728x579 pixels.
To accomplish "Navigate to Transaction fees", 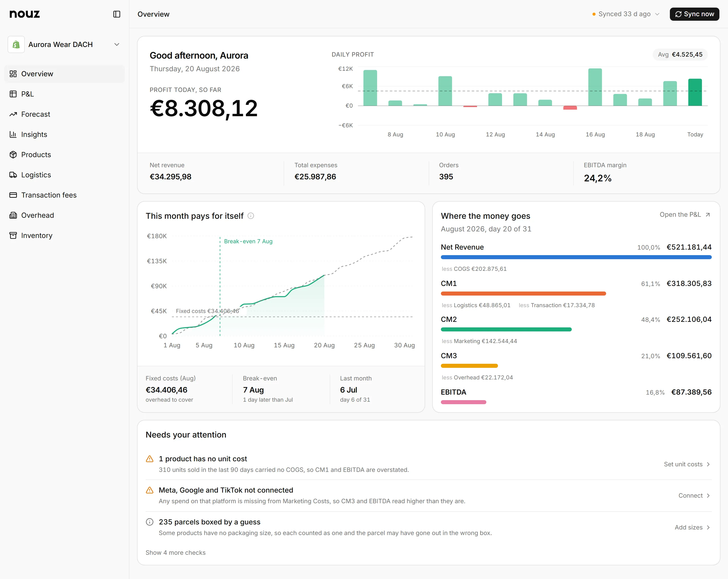I will coord(64,195).
